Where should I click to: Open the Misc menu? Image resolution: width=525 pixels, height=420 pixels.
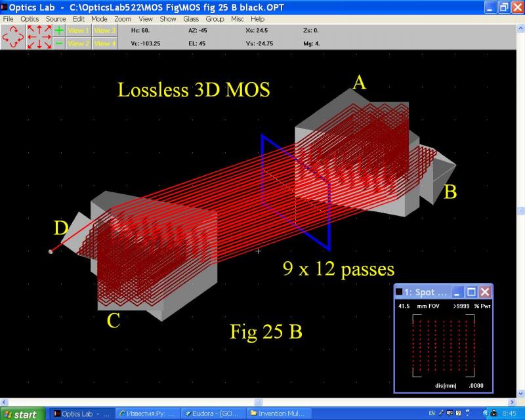pyautogui.click(x=237, y=19)
